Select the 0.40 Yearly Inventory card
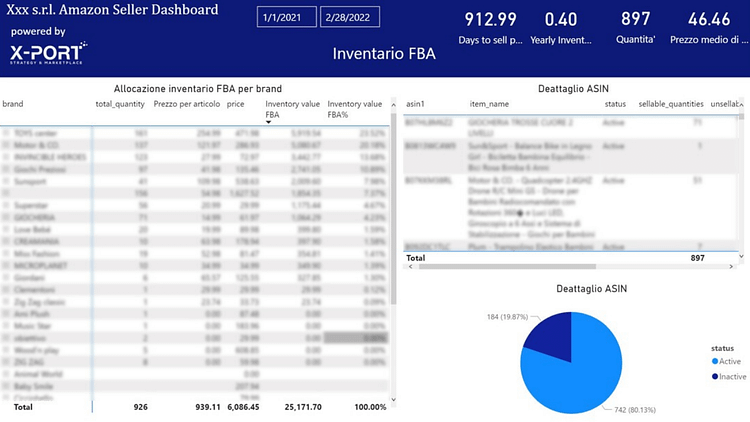 pos(561,28)
